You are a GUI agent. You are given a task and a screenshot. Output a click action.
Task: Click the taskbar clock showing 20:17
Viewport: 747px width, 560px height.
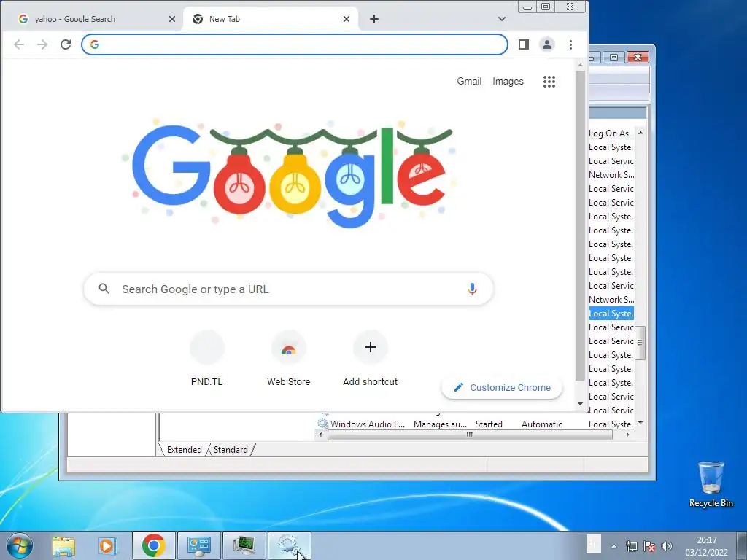(x=706, y=546)
